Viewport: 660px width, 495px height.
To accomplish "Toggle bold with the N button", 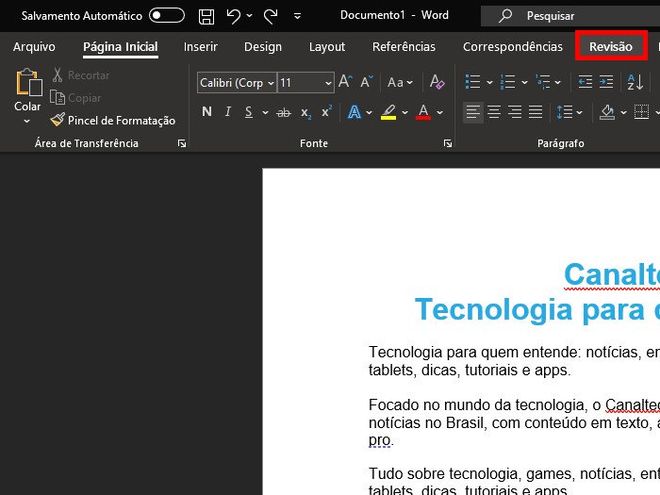I will tap(207, 112).
